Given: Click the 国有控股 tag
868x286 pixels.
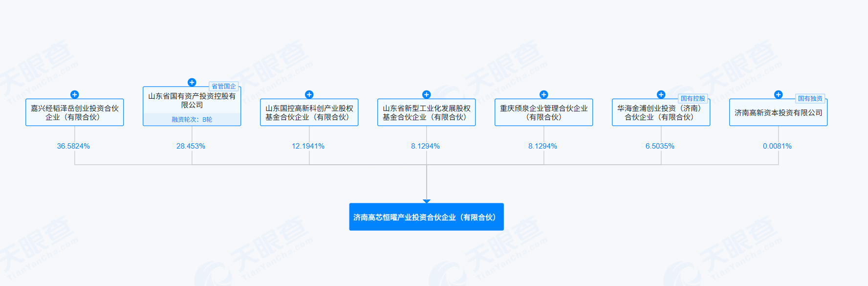Looking at the screenshot, I should (693, 99).
